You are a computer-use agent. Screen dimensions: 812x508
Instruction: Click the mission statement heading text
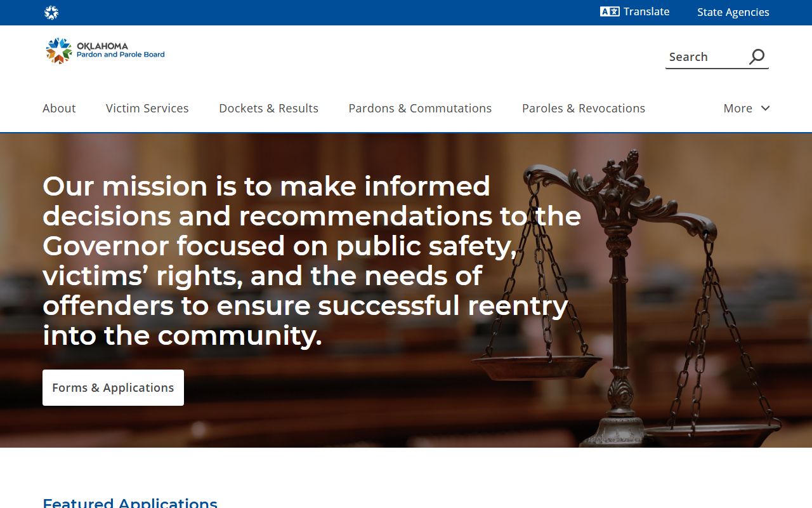tap(311, 261)
